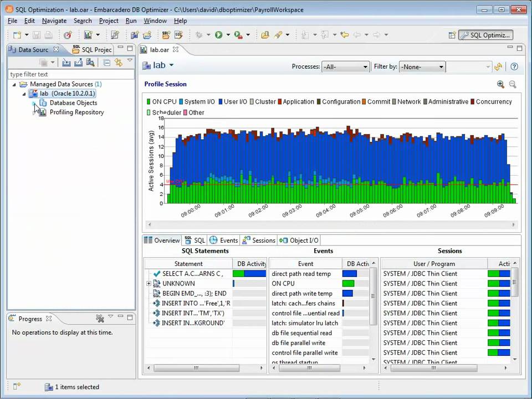The width and height of the screenshot is (532, 399).
Task: Open dropdown beside chart profile icon
Action: pyautogui.click(x=98, y=35)
